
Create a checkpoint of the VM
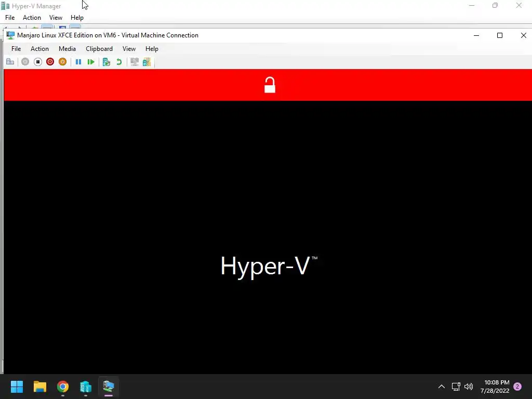[x=107, y=62]
